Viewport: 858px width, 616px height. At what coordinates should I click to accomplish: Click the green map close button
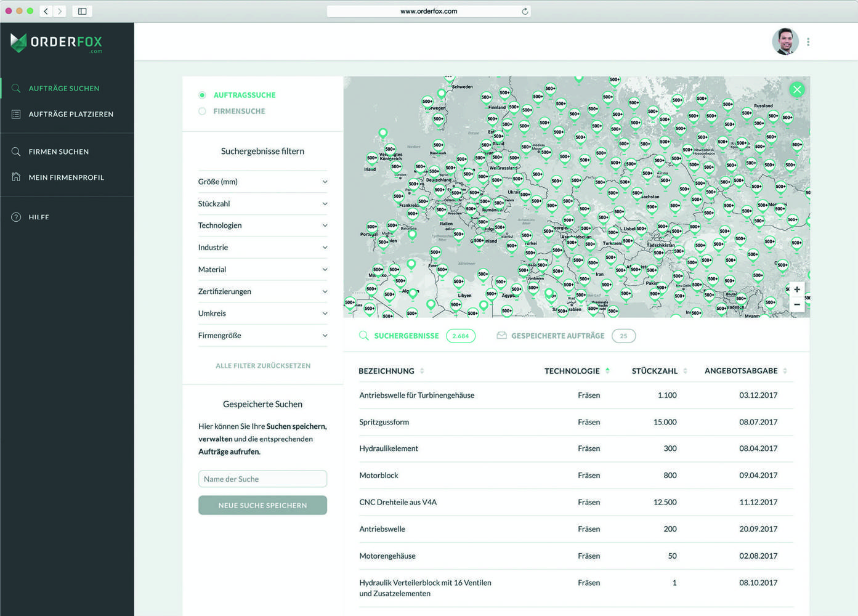coord(797,89)
